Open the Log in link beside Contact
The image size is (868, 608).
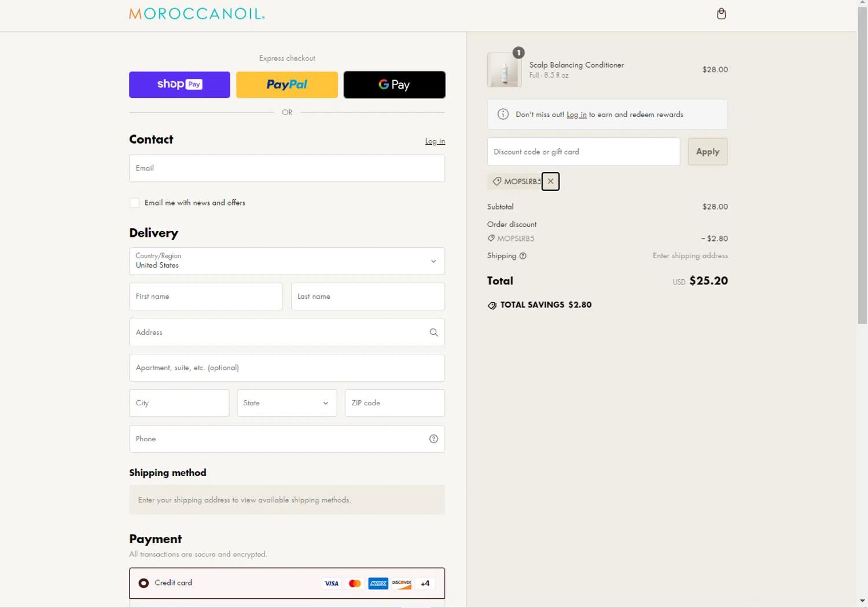tap(435, 141)
